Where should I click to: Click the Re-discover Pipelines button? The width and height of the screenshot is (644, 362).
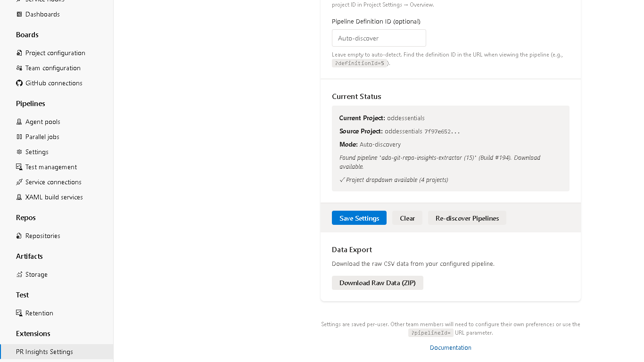[467, 218]
